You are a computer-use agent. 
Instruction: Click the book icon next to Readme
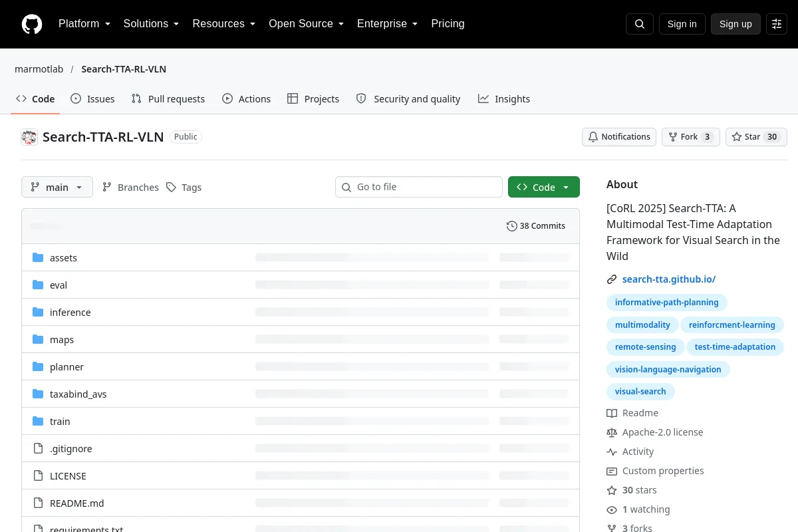coord(612,413)
